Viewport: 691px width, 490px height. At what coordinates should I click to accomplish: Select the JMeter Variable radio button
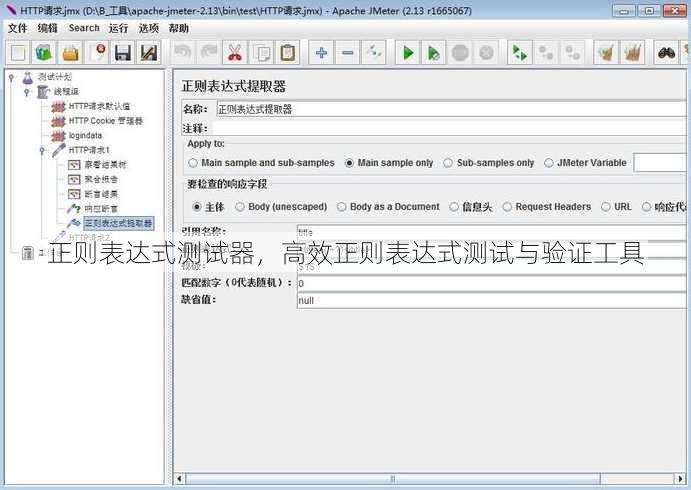pos(549,163)
